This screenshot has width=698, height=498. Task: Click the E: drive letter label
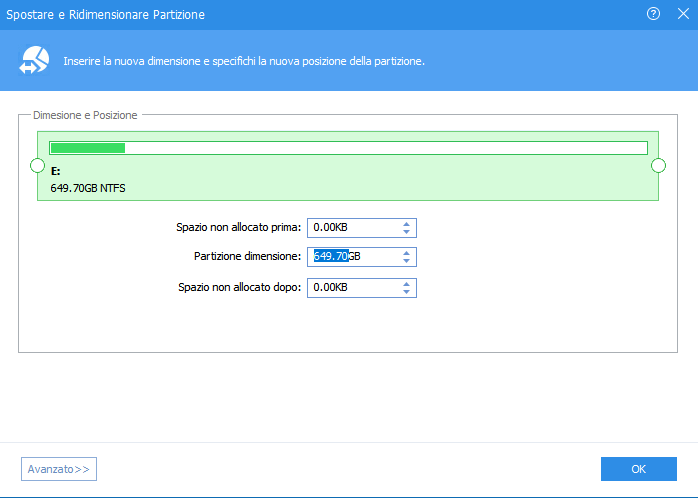pos(56,171)
